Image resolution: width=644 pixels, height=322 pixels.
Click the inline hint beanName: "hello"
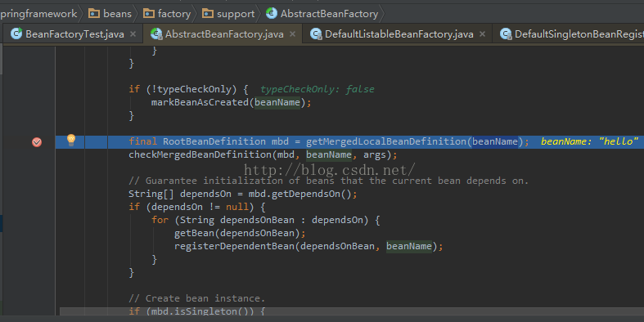[x=589, y=141]
